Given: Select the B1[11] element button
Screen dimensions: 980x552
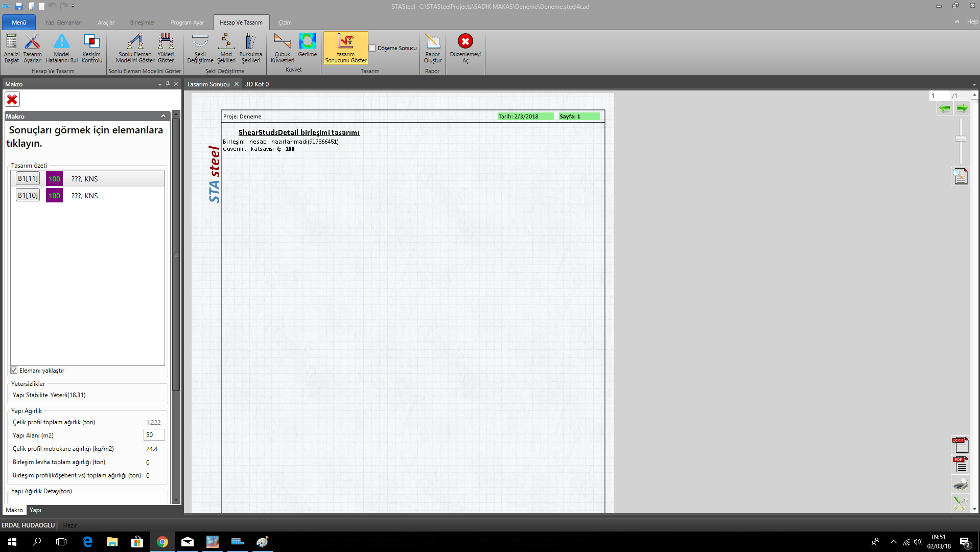Looking at the screenshot, I should click(x=28, y=178).
